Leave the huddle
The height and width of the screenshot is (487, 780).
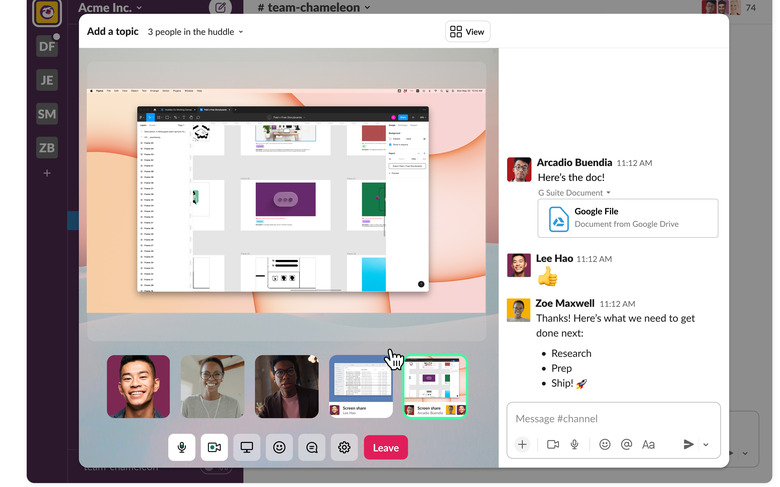[386, 448]
